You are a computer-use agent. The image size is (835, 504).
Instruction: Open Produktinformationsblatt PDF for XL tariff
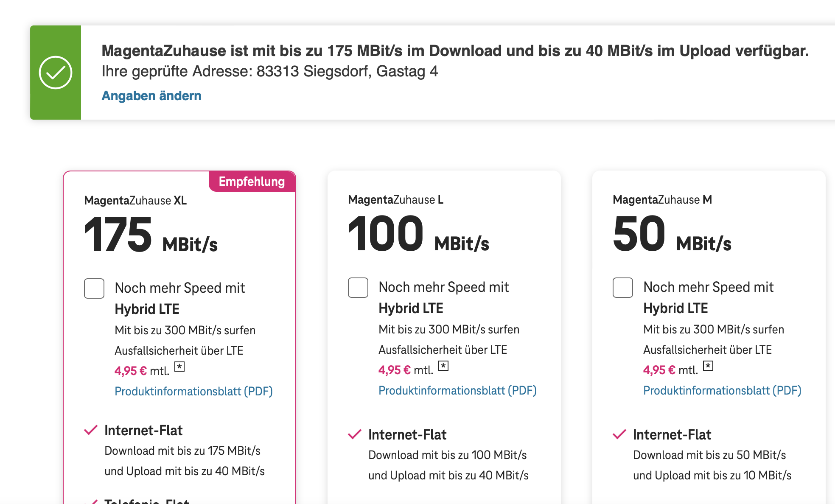(193, 391)
